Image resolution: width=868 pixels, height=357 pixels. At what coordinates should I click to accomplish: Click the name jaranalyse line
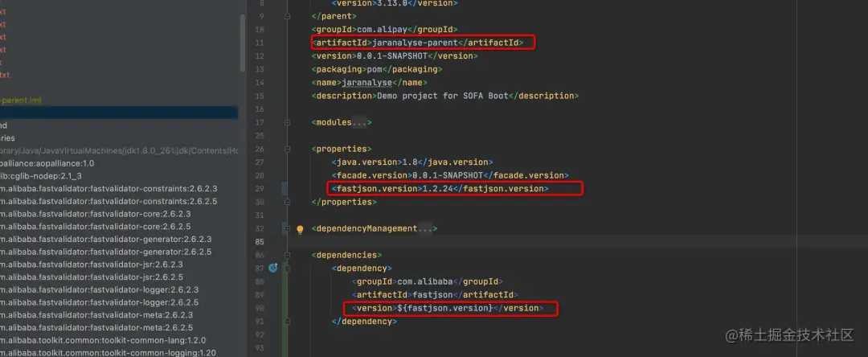[369, 83]
